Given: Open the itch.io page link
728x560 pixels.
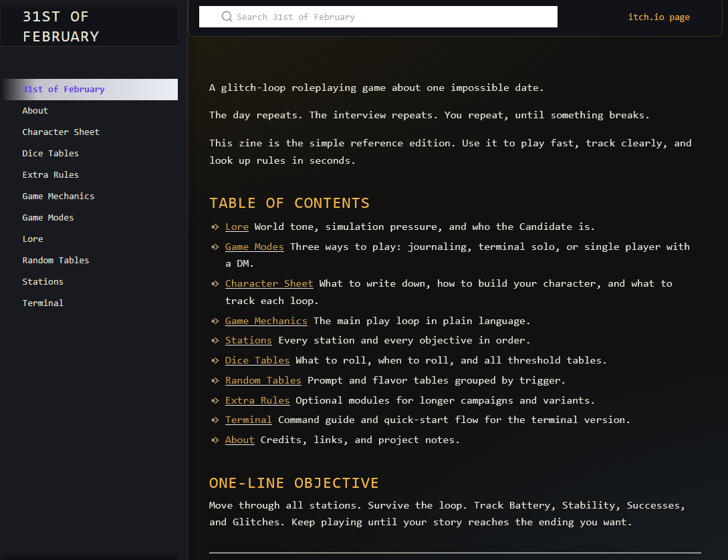Looking at the screenshot, I should (658, 17).
